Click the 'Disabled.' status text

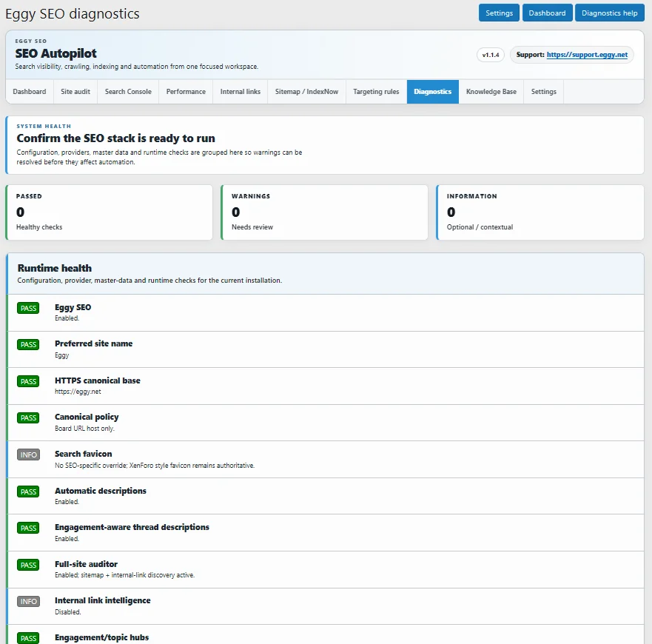pos(68,612)
